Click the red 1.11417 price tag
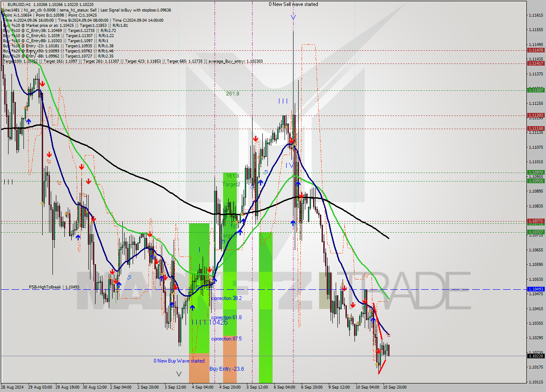Screen dimensions: 546x392 tap(536, 63)
